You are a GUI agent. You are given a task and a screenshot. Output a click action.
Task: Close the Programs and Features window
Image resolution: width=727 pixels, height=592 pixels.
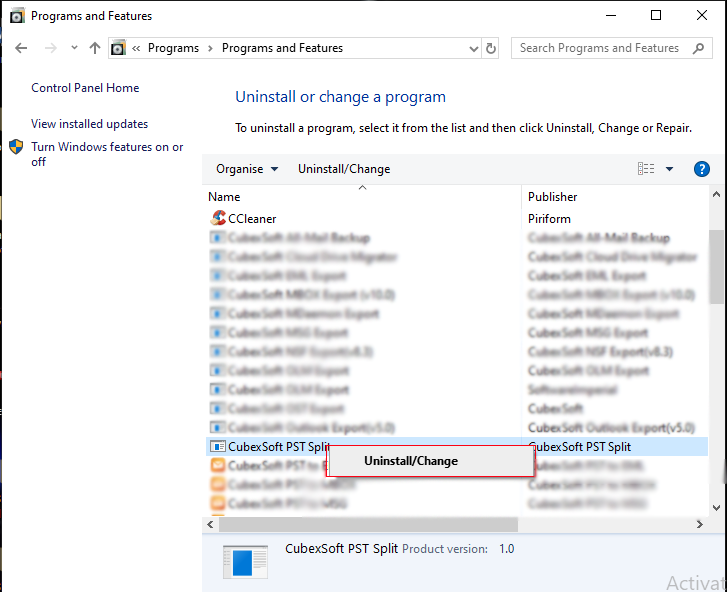coord(701,15)
